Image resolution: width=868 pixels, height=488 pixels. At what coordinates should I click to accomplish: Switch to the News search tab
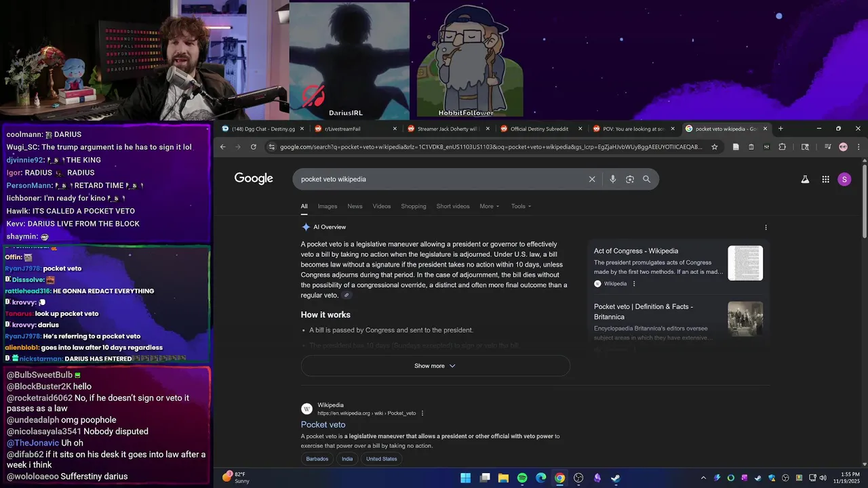(x=355, y=206)
